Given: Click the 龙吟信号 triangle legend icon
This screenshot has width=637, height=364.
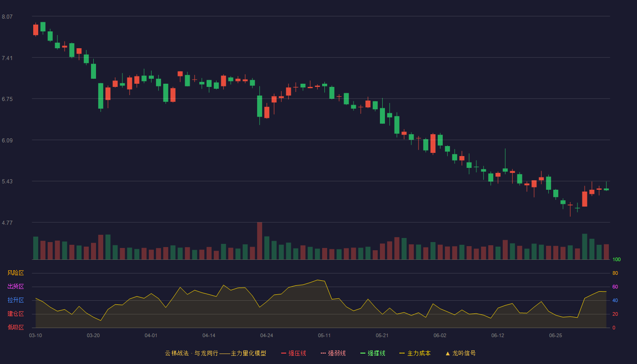Looking at the screenshot, I should click(x=448, y=353).
